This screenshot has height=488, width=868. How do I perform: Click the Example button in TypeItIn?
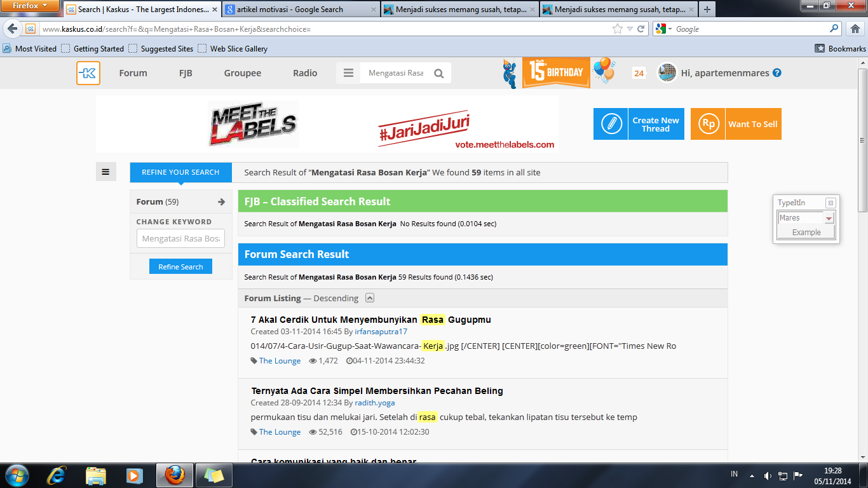coord(806,233)
